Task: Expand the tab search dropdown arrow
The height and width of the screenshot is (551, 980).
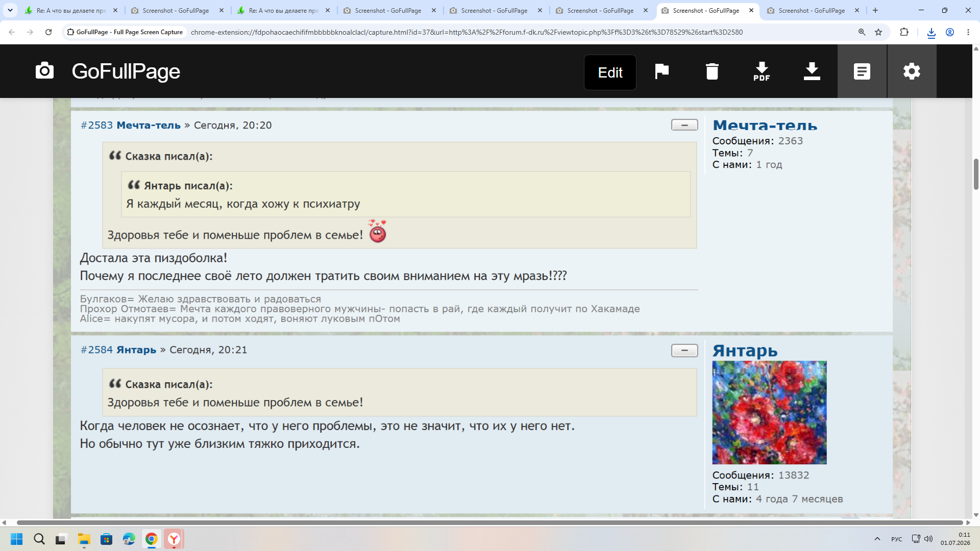Action: pyautogui.click(x=10, y=10)
